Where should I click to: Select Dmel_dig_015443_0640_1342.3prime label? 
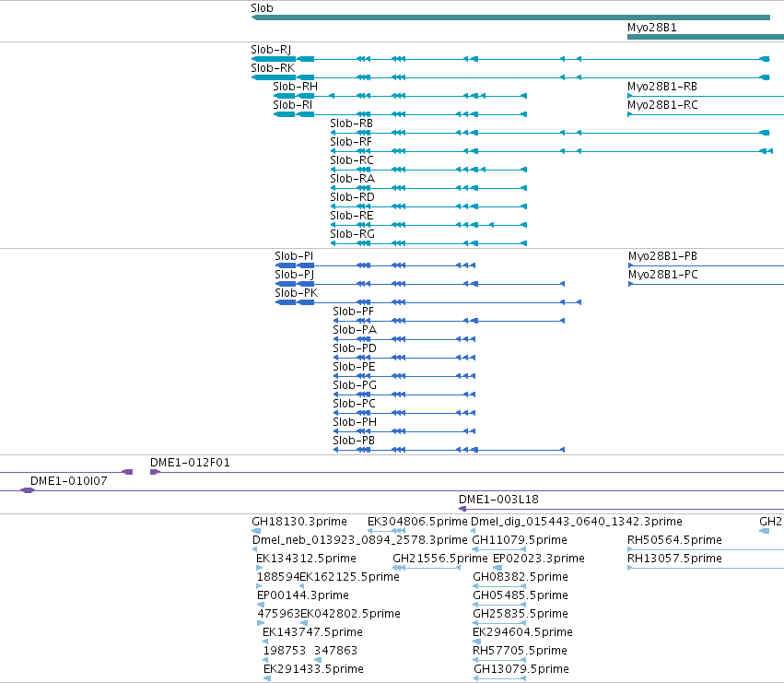click(577, 522)
